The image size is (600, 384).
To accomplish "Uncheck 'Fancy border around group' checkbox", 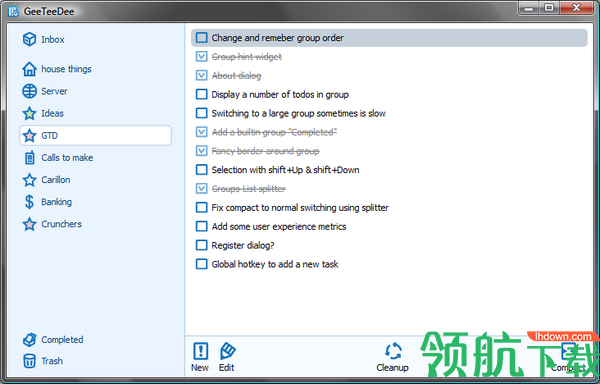I will (202, 151).
